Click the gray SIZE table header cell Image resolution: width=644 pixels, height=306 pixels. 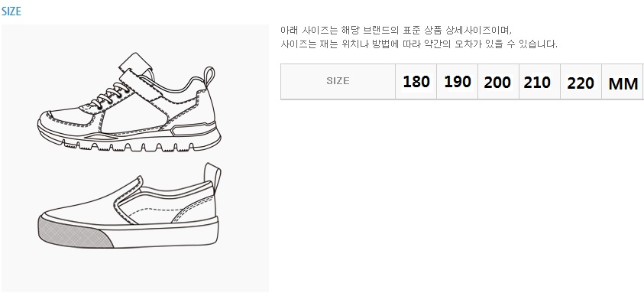pyautogui.click(x=338, y=81)
